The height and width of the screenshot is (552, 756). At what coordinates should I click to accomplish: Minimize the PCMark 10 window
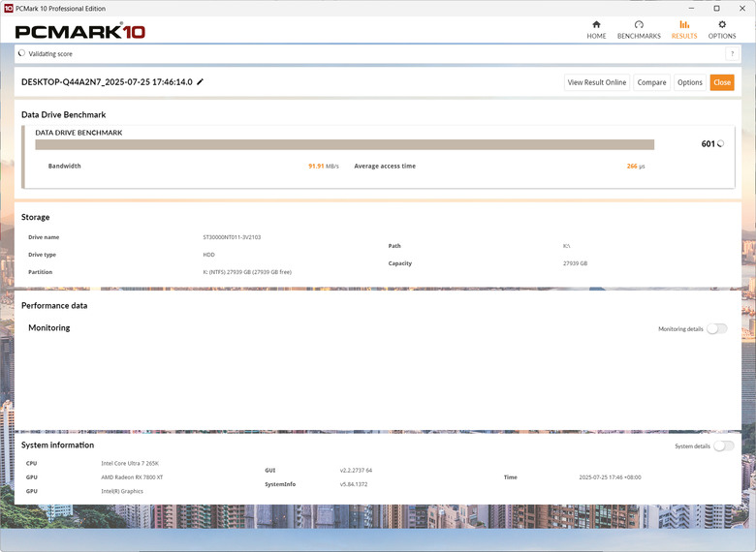pos(691,8)
